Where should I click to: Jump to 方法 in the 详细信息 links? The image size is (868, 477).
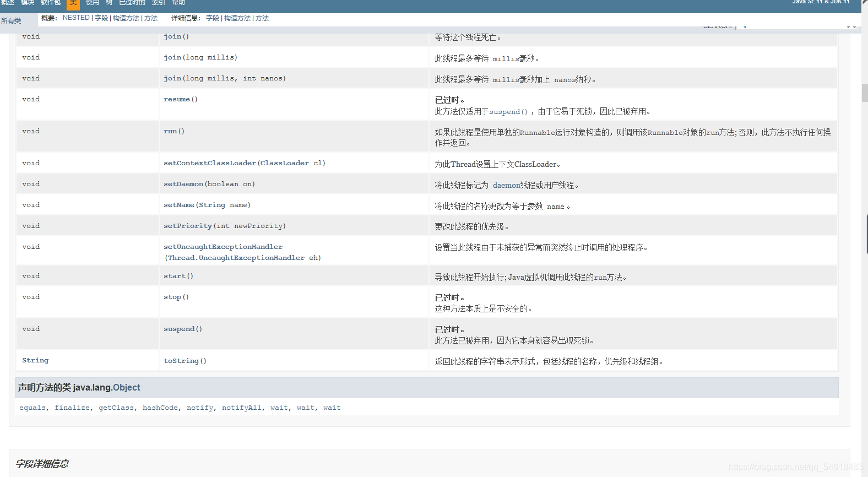[262, 18]
